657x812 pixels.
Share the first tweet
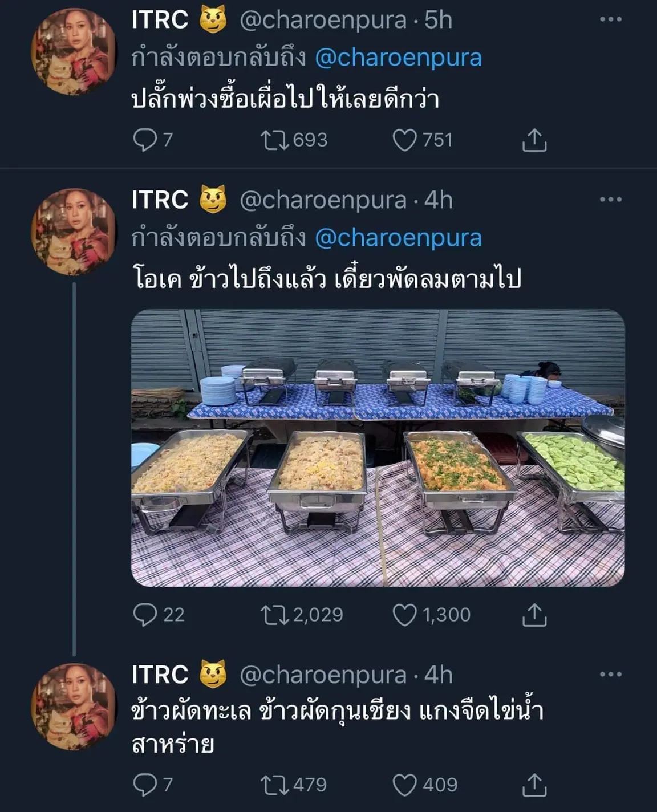pyautogui.click(x=534, y=140)
